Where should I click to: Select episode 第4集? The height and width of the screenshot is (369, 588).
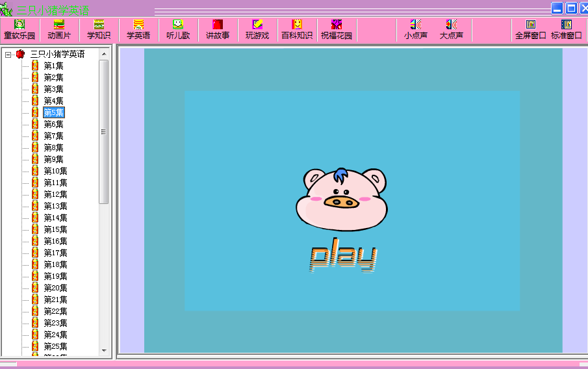pyautogui.click(x=54, y=101)
